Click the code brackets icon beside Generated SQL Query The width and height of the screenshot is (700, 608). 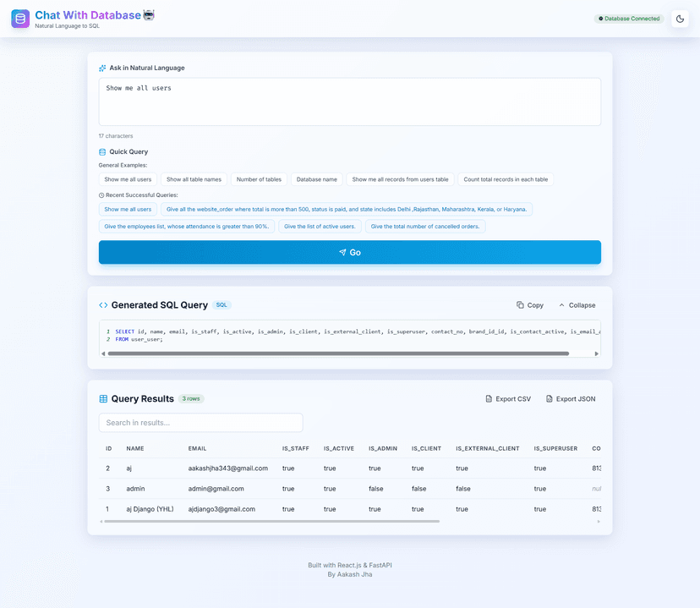pos(105,304)
